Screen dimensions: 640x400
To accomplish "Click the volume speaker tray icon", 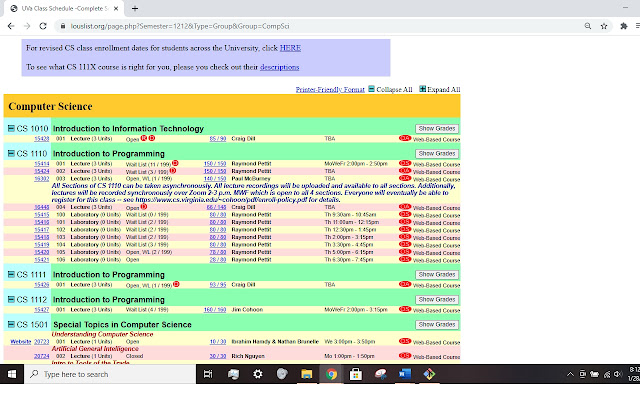I will (618, 374).
